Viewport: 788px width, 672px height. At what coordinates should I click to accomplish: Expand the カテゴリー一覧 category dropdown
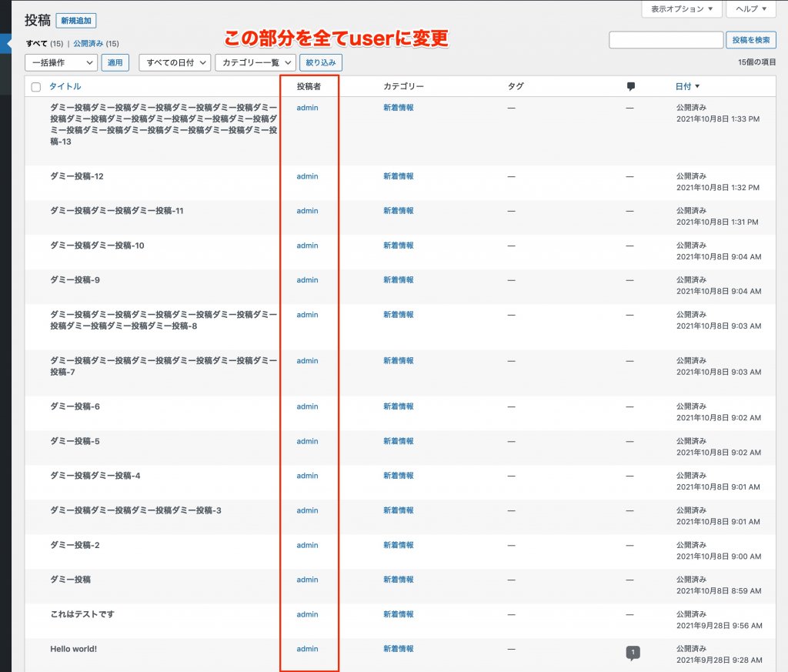click(x=255, y=63)
